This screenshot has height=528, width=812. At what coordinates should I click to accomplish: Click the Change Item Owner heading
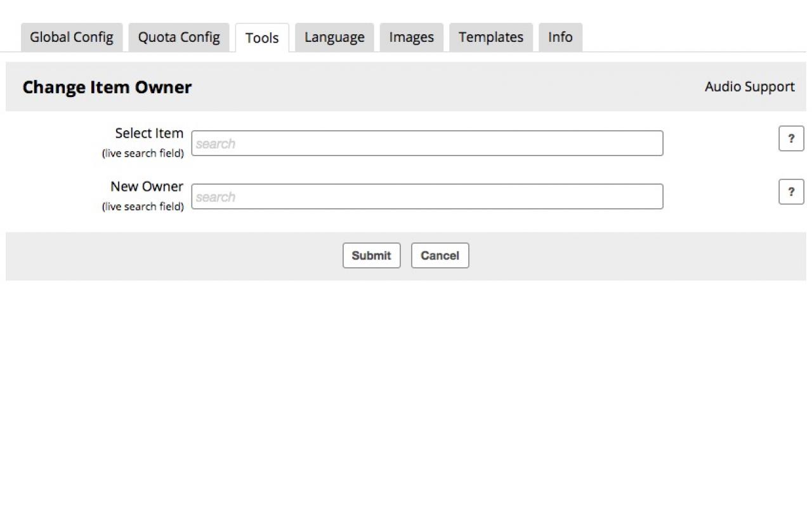(107, 87)
